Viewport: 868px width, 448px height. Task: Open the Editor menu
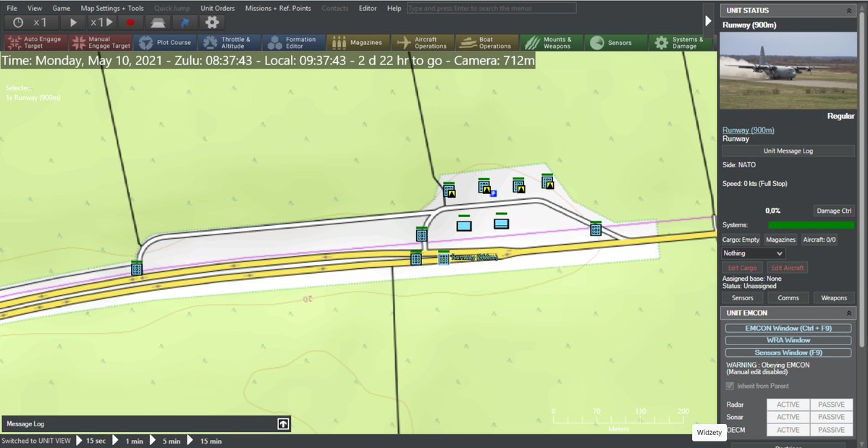(x=368, y=8)
